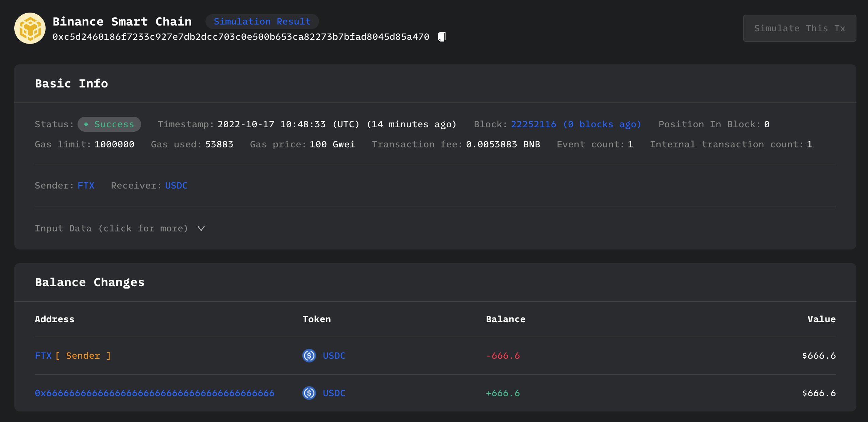Click the USDC icon next to Token column
Screen dimensions: 868x422
[308, 356]
